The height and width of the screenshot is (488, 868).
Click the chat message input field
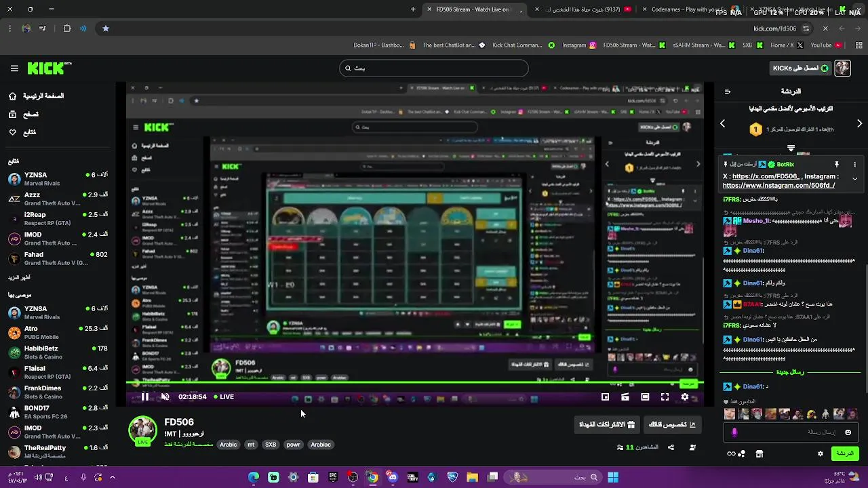pos(790,432)
